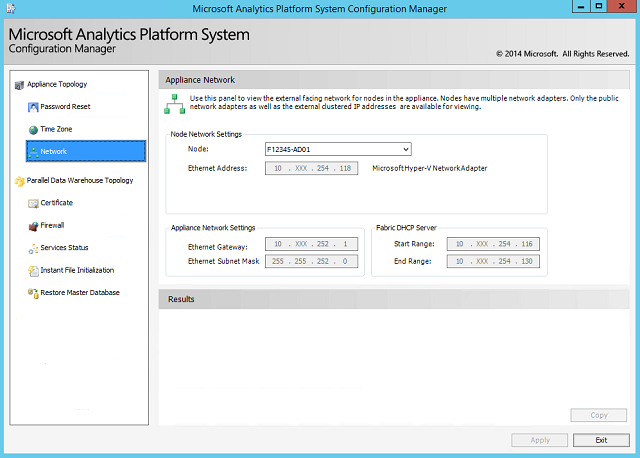Maximize the Configuration Manager window
The width and height of the screenshot is (640, 458).
point(598,6)
